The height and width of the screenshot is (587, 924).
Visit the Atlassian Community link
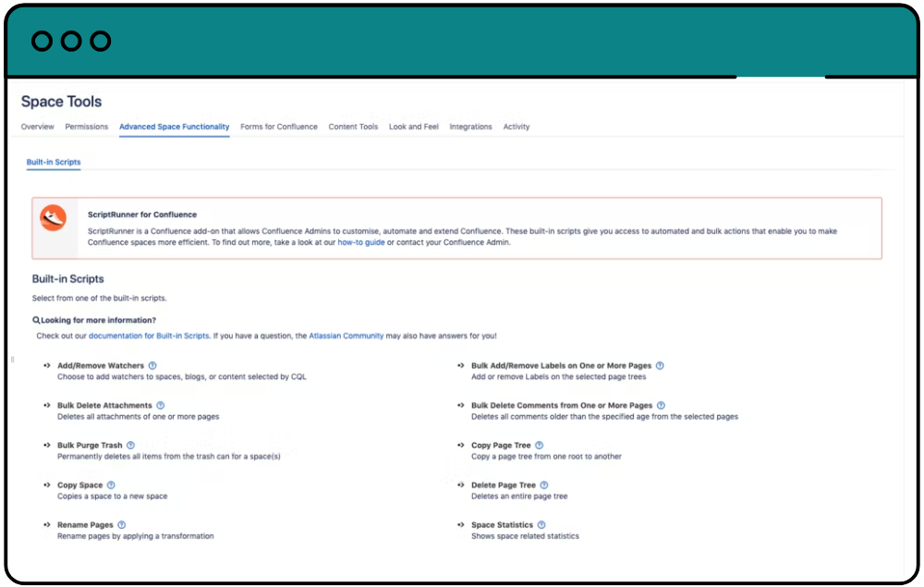[x=346, y=336]
